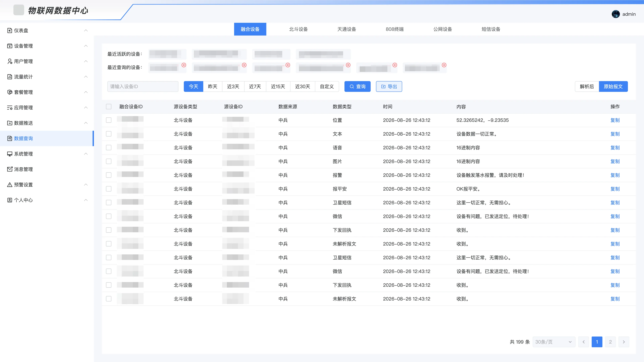Select the 今天 date range
This screenshot has height=362, width=644.
[x=193, y=86]
